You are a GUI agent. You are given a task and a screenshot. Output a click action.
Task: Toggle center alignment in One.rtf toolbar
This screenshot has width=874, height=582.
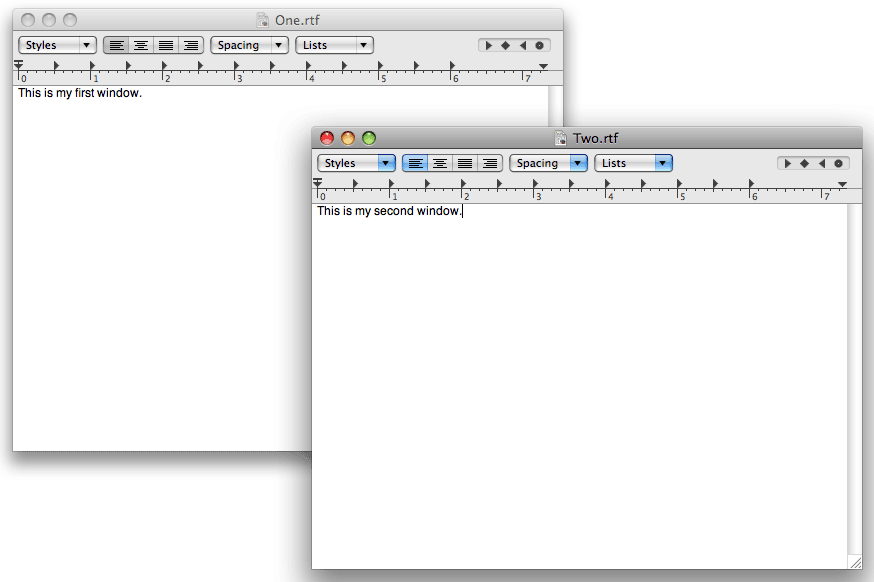[141, 45]
